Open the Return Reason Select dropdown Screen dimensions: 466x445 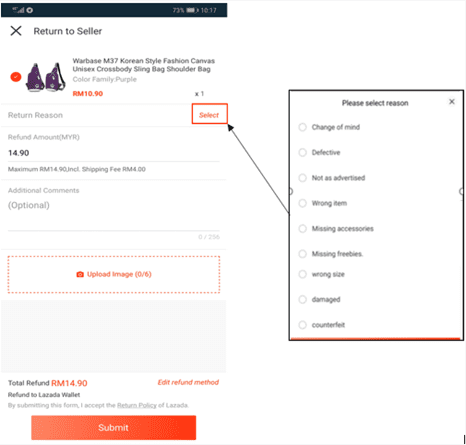[x=209, y=114]
